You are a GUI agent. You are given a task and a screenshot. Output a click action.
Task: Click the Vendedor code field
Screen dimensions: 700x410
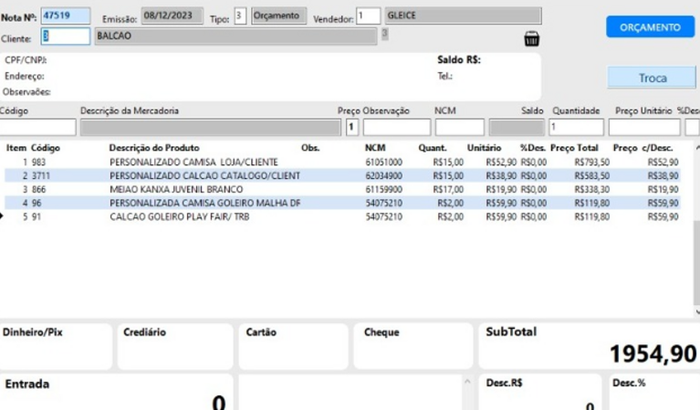(x=368, y=16)
